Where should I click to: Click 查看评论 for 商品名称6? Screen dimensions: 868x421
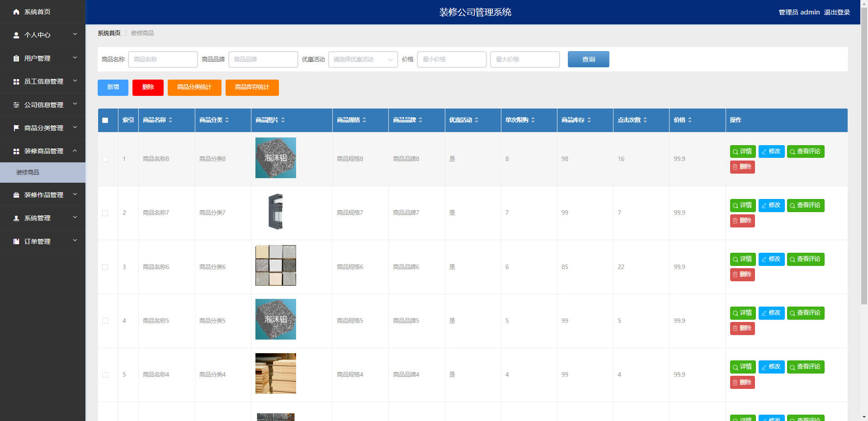[x=806, y=259]
